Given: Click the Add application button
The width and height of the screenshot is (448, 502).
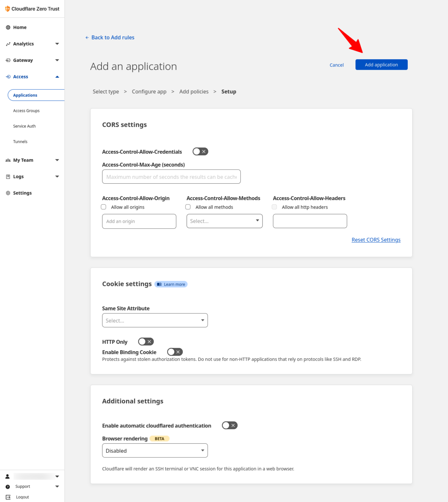Looking at the screenshot, I should click(381, 65).
